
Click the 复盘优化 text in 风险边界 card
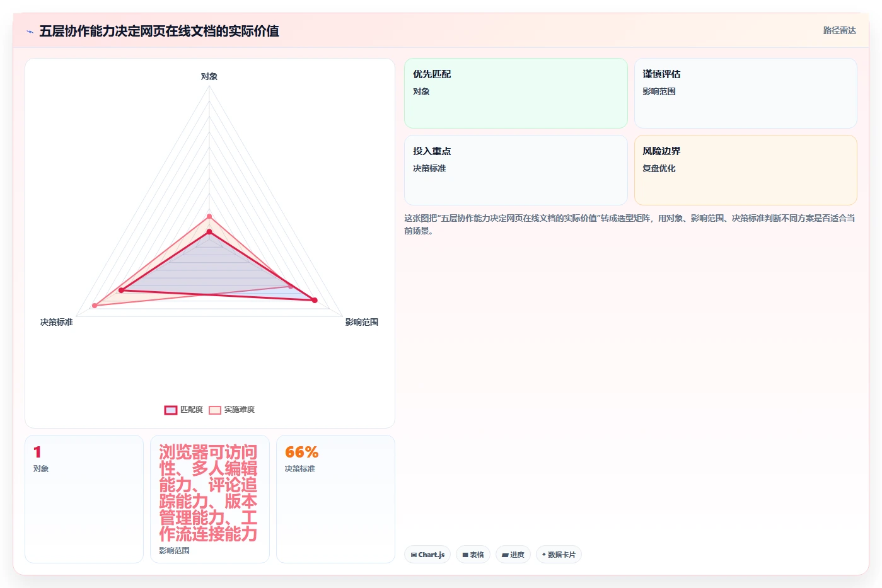click(x=659, y=168)
